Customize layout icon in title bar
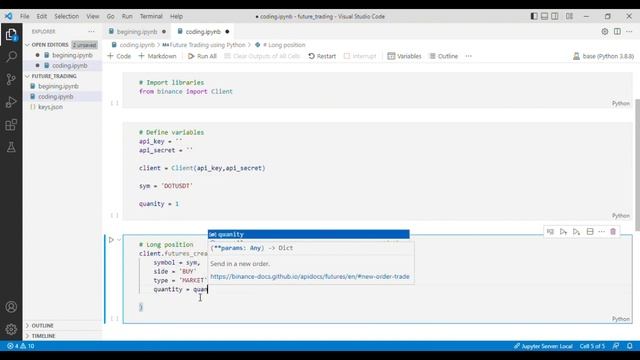 (569, 16)
